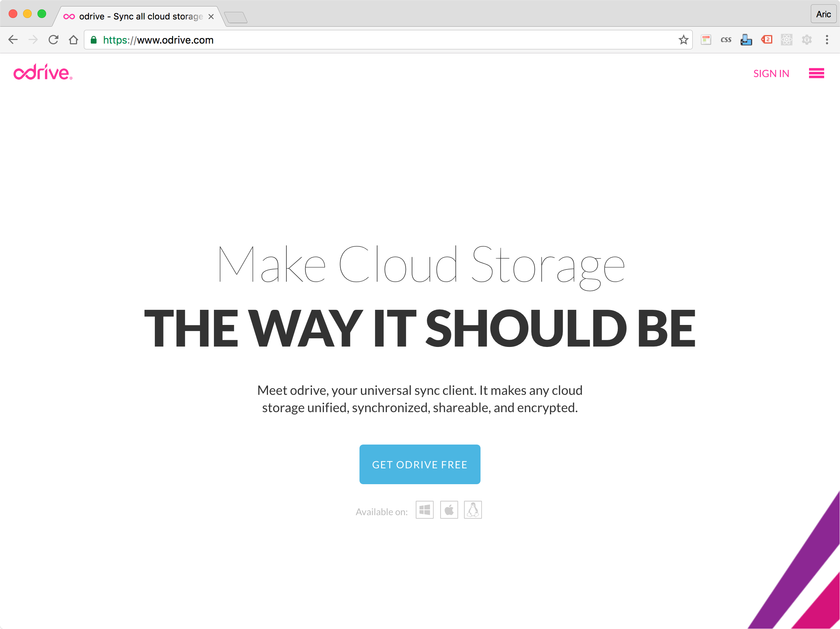Click the CSS extension icon
840x629 pixels.
[726, 40]
